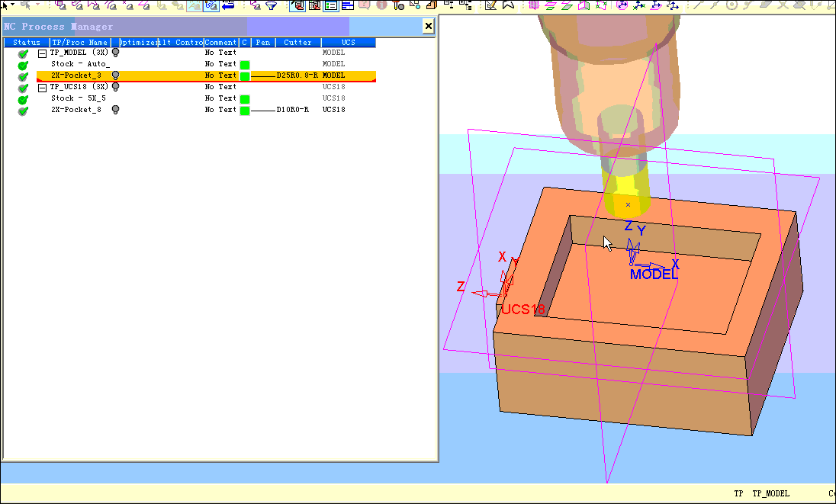836x504 pixels.
Task: Click the gray-and-blue UCS axes icon
Action: (674, 5)
